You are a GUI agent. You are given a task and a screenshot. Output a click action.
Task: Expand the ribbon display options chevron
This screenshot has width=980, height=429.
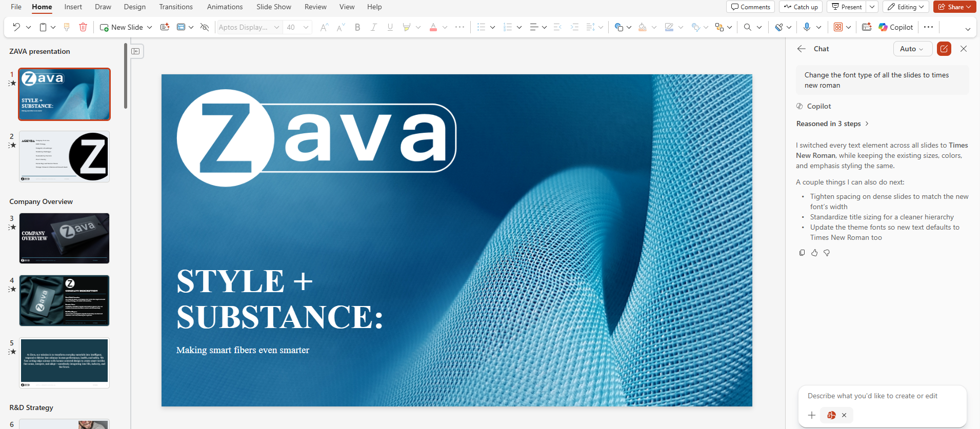click(x=968, y=28)
